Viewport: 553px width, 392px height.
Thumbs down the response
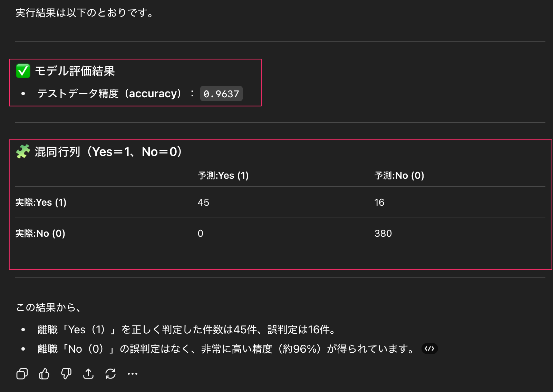point(66,374)
